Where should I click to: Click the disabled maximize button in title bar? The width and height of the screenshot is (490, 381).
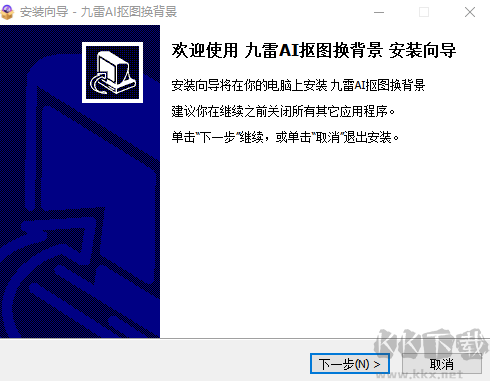pyautogui.click(x=424, y=12)
